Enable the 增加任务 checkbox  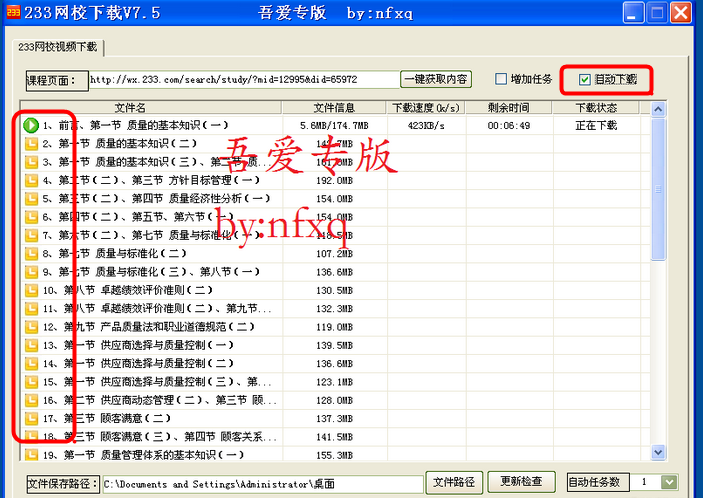click(502, 79)
